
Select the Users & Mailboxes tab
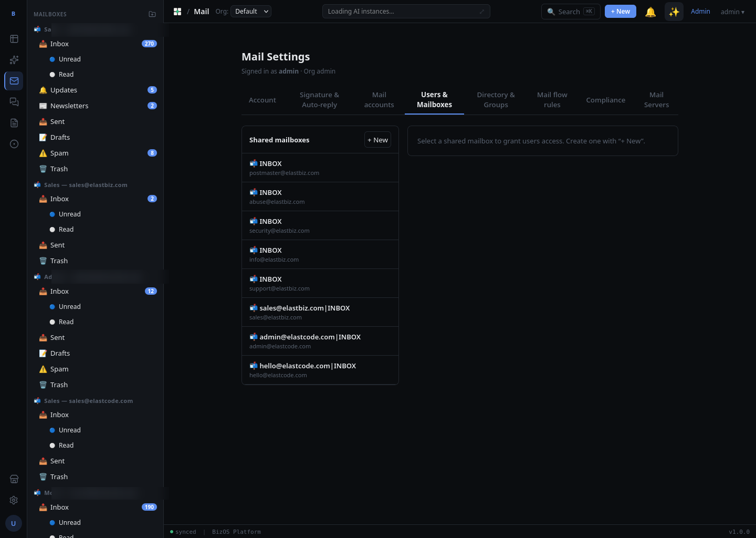tap(434, 100)
